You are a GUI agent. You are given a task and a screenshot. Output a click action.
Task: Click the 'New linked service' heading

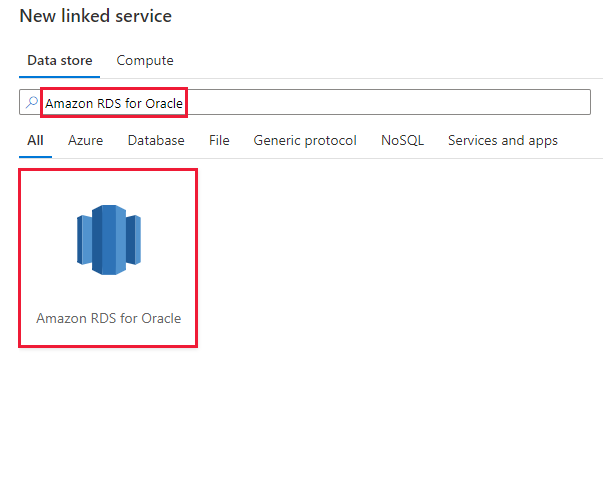[x=95, y=17]
